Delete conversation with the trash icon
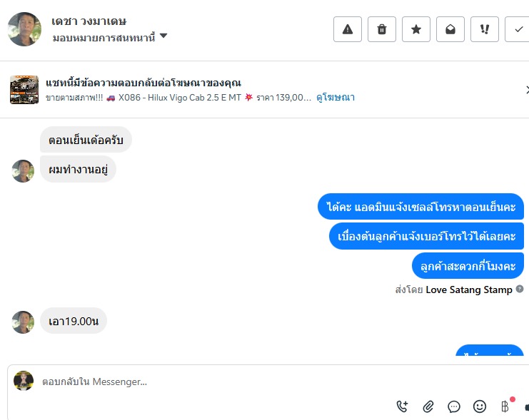 (382, 29)
